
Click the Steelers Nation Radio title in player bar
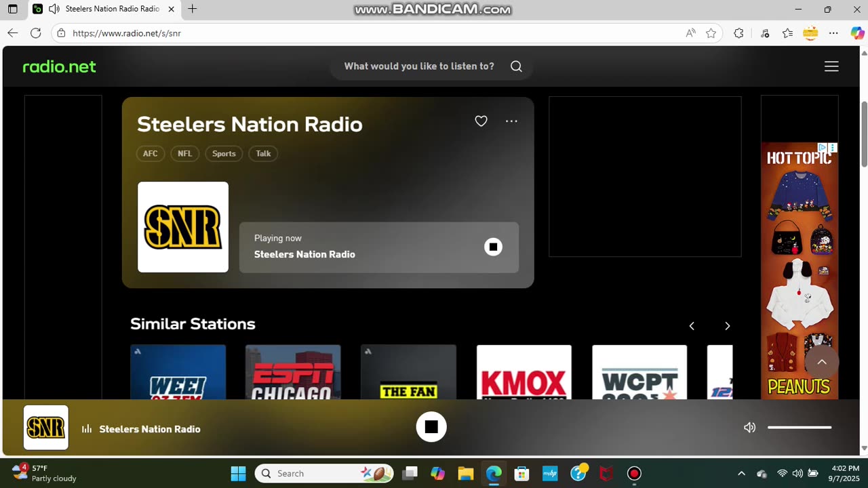click(x=150, y=429)
